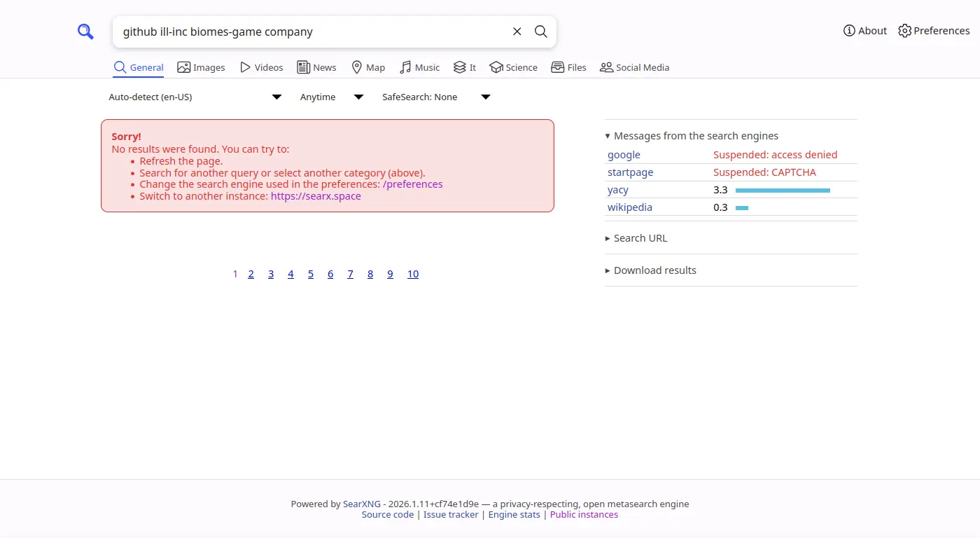Go to results page 4
The height and width of the screenshot is (538, 980).
290,274
